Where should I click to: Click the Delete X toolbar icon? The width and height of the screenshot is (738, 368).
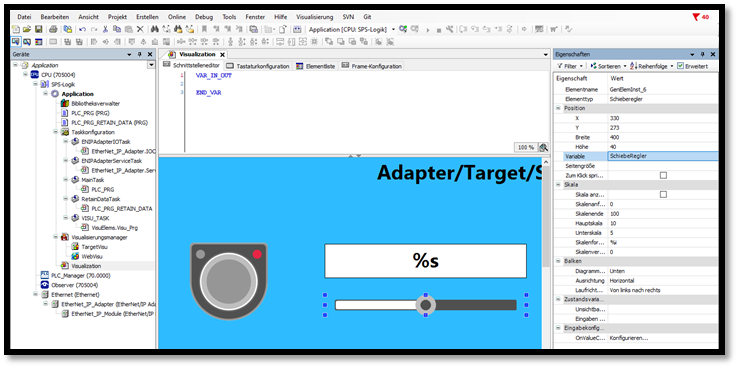click(x=140, y=29)
